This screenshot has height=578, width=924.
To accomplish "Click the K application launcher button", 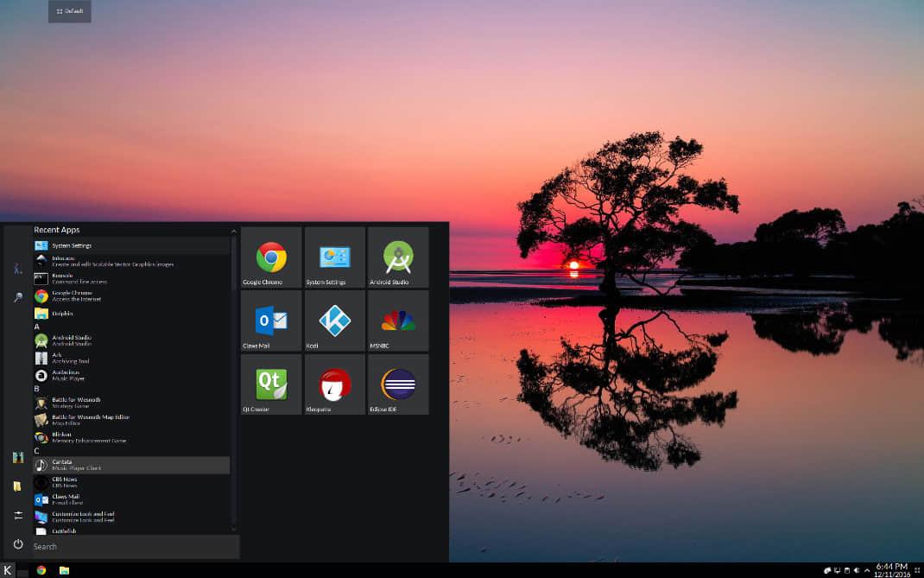I will coord(9,570).
